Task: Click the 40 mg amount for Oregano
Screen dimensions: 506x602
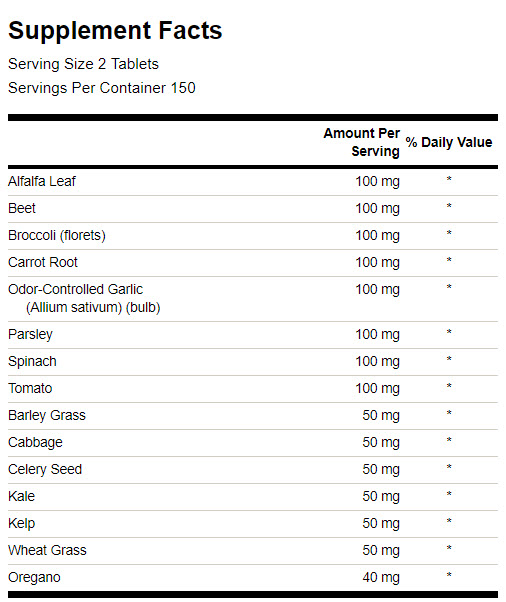Action: click(381, 577)
